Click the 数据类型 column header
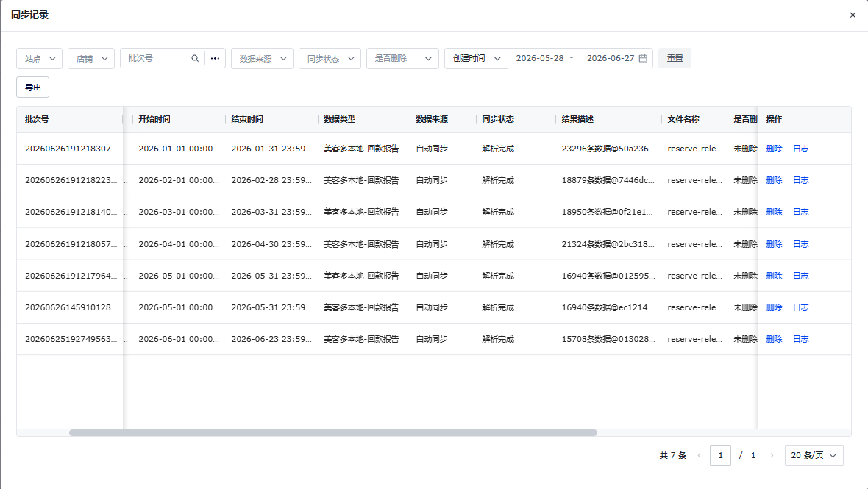Image resolution: width=868 pixels, height=489 pixels. point(340,119)
